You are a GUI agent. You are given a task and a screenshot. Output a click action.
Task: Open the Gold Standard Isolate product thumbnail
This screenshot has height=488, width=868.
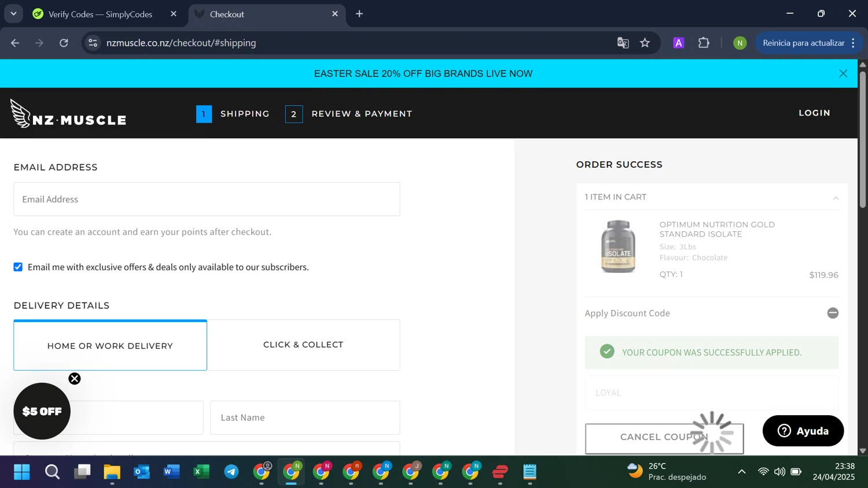(x=618, y=246)
